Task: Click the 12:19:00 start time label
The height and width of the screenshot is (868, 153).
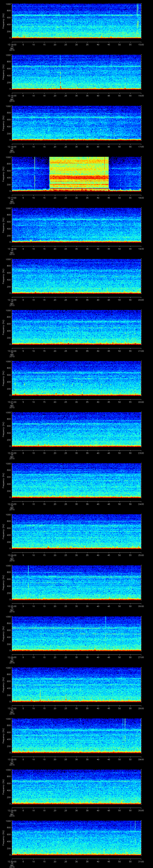Action: coord(12,300)
